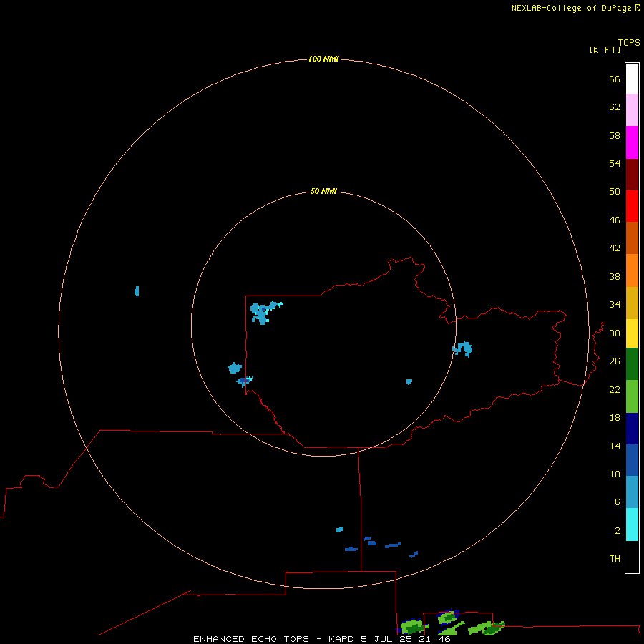
Task: Click the magenta 58 kft legend swatch
Action: pos(632,142)
